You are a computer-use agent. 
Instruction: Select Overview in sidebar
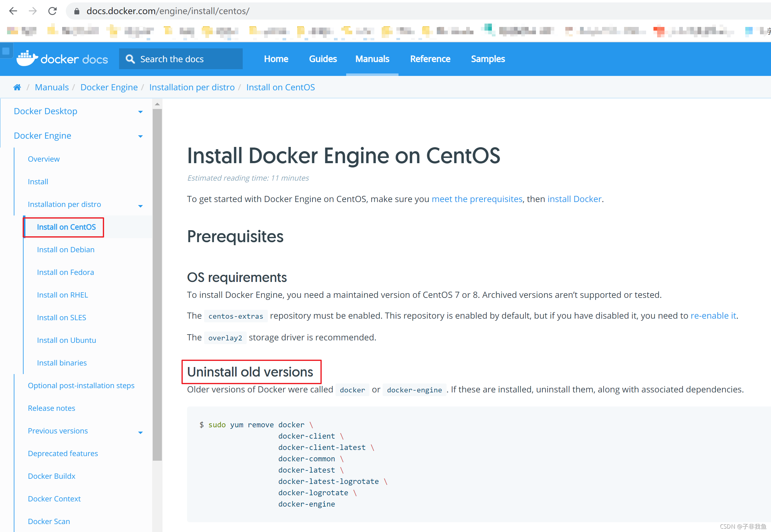44,159
